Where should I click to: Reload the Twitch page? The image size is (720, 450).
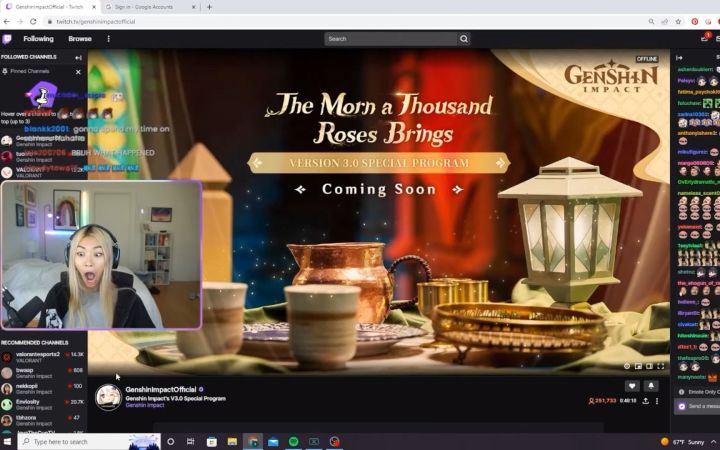click(x=33, y=22)
